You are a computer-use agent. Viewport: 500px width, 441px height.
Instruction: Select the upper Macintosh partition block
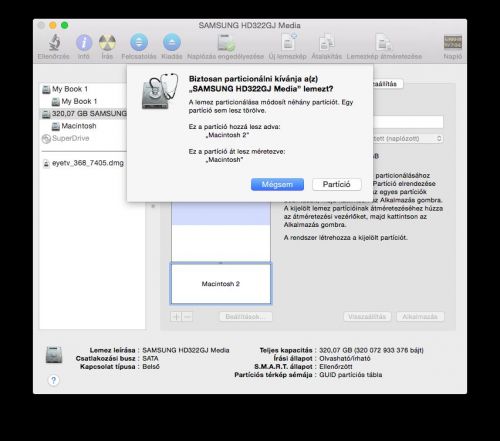221,232
